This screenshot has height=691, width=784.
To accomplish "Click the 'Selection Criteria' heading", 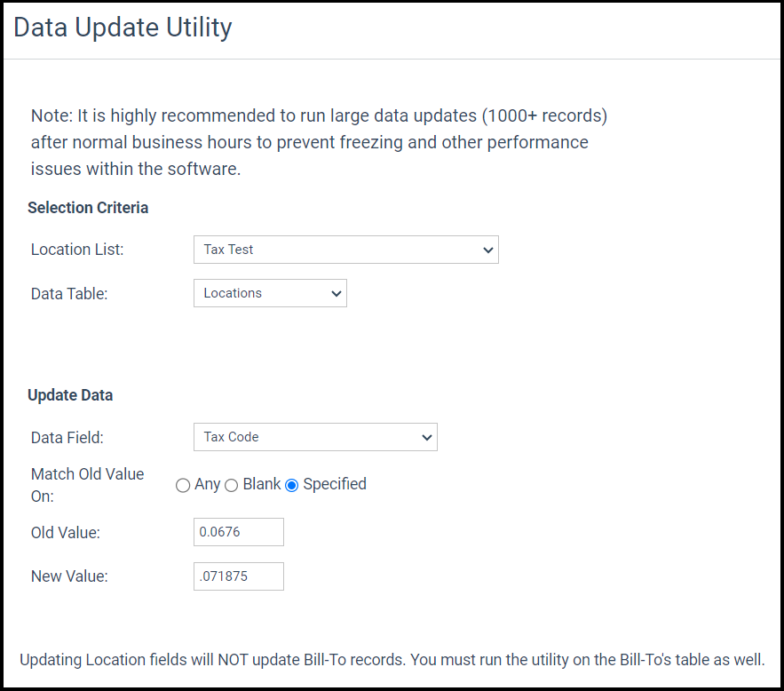I will click(88, 208).
